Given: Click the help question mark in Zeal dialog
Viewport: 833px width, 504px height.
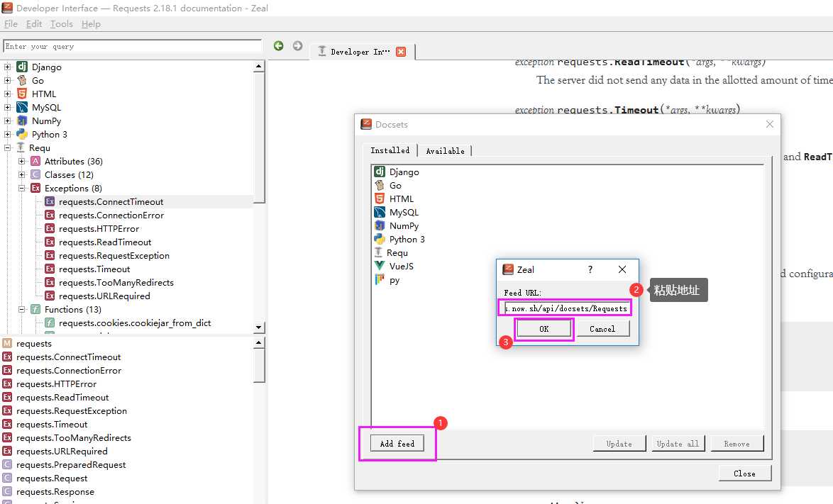Looking at the screenshot, I should point(590,269).
